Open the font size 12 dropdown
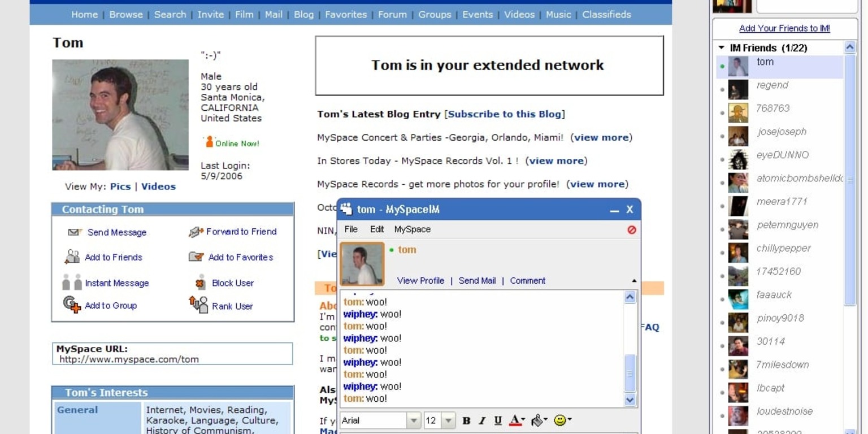This screenshot has height=434, width=868. pos(449,420)
